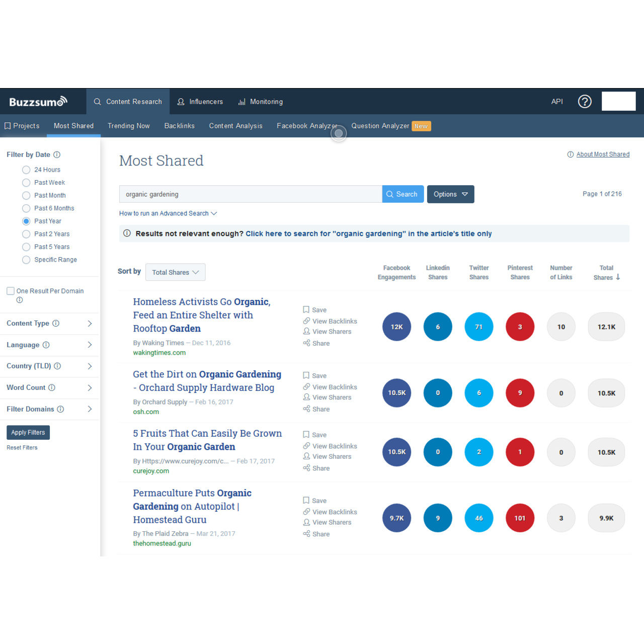Switch to the Trending Now tab

(129, 126)
